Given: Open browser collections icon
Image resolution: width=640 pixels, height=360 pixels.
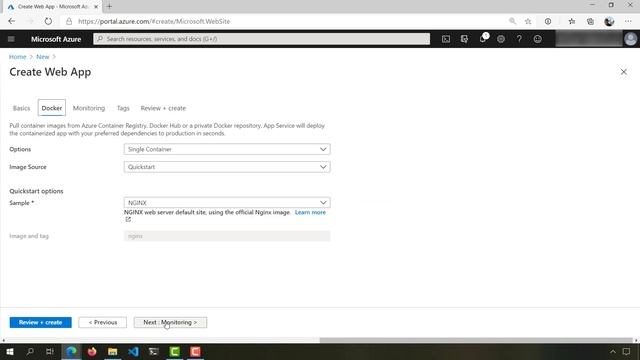Looking at the screenshot, I should click(590, 21).
